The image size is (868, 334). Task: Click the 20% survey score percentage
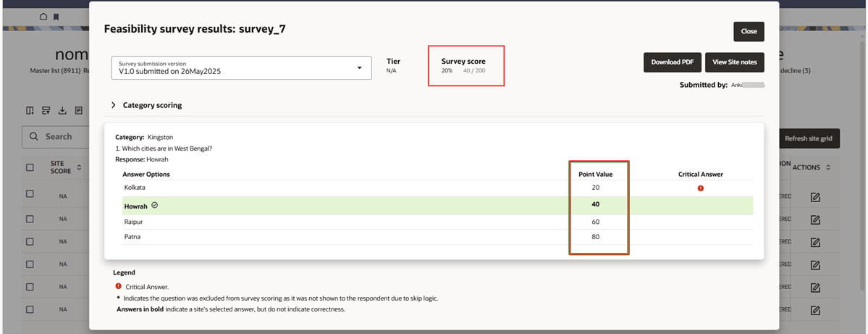pyautogui.click(x=447, y=71)
